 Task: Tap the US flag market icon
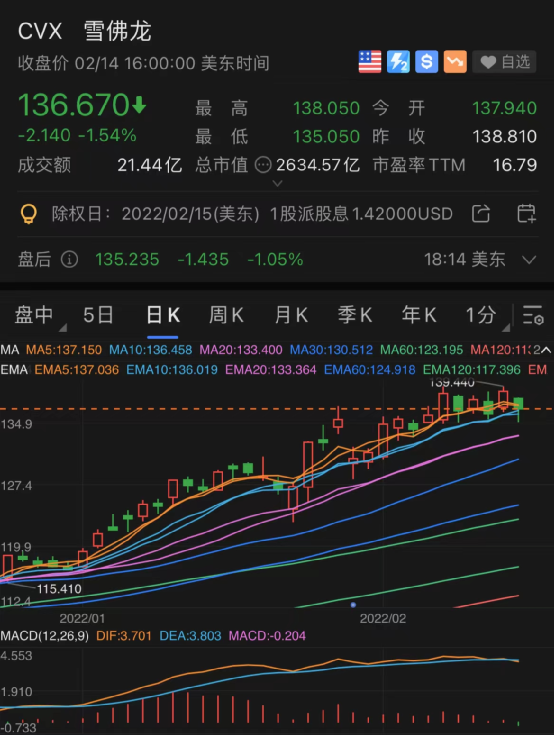point(370,62)
